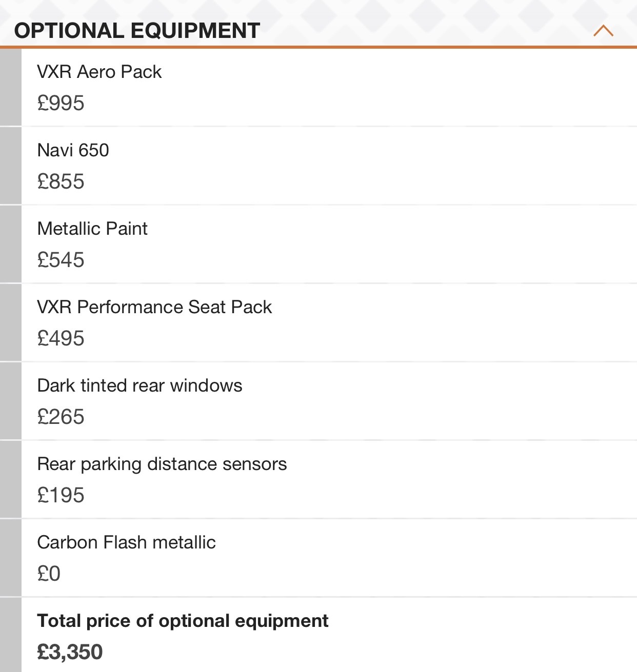Click the £545 Metallic Paint price
Screen dimensions: 637x672
pyautogui.click(x=61, y=260)
